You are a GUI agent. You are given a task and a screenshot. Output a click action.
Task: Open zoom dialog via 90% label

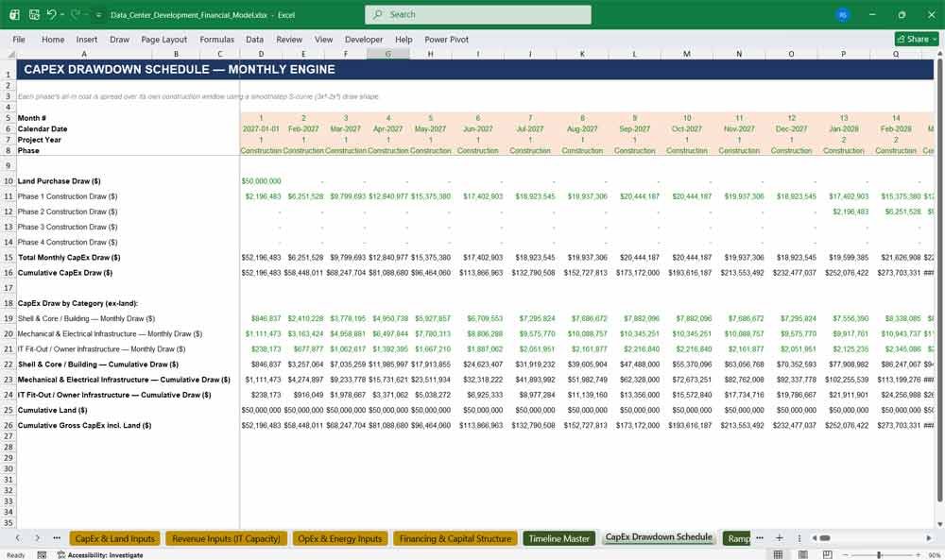[x=935, y=555]
